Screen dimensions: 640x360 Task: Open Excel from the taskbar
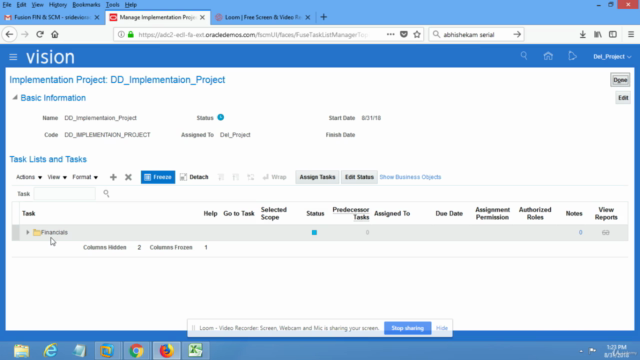196,351
